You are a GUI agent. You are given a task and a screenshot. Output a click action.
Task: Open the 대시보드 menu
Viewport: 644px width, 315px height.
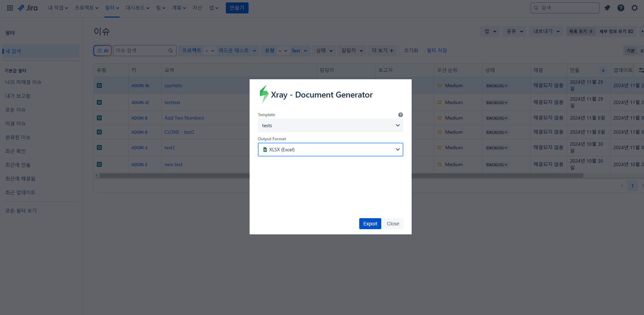(x=138, y=8)
